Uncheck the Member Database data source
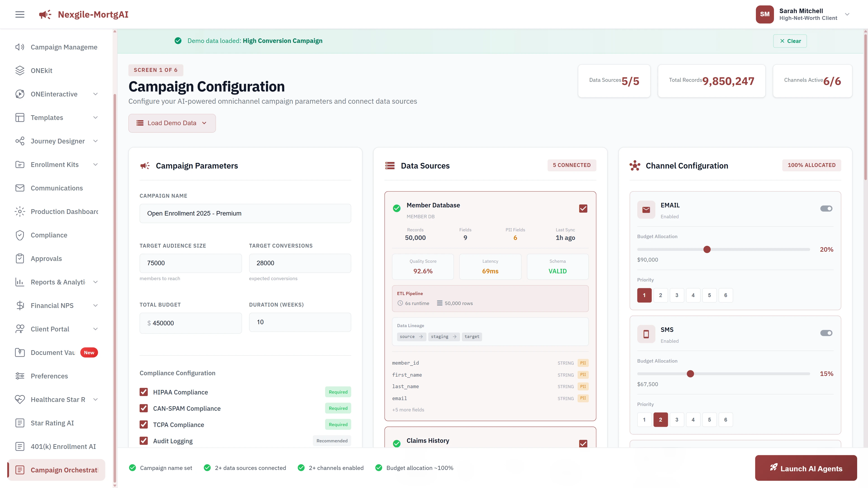 583,208
